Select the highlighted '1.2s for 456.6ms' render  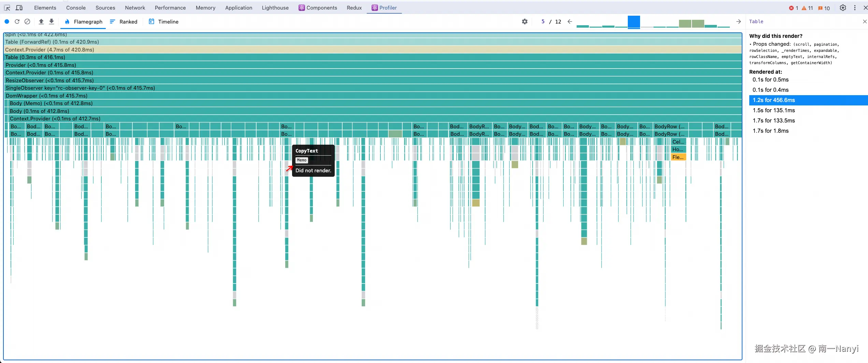[x=808, y=100]
